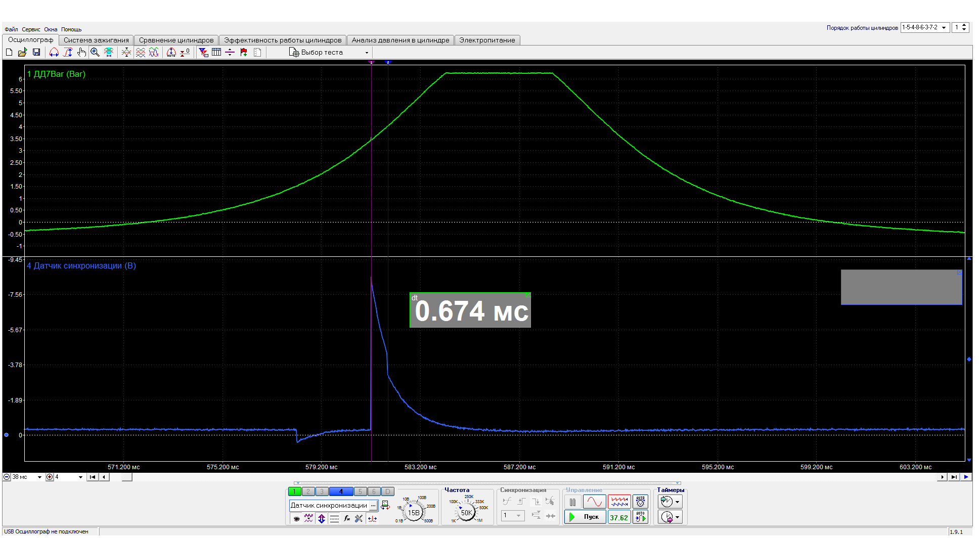This screenshot has height=538, width=980.
Task: Open Анализ давления в цилиндре tab
Action: click(400, 40)
